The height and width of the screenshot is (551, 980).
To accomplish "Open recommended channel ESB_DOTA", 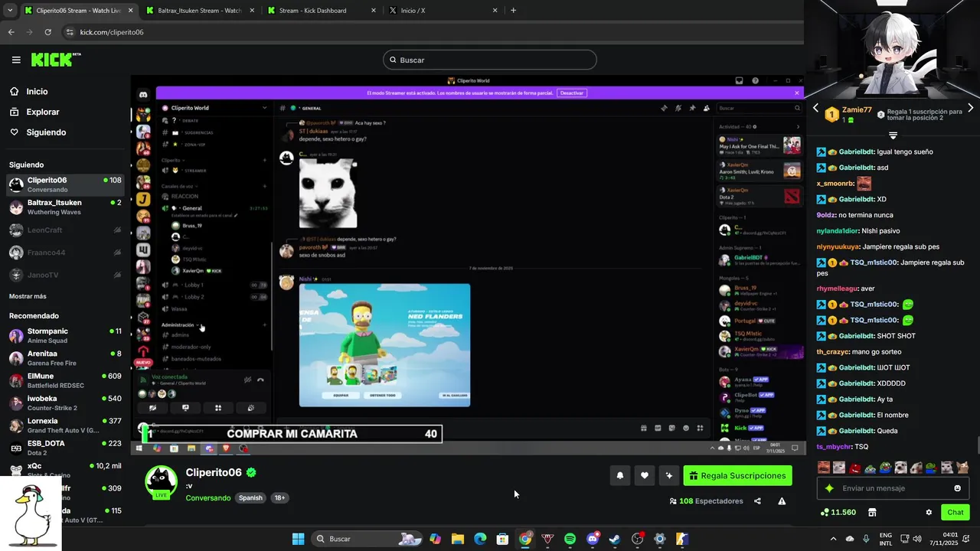I will [x=65, y=448].
